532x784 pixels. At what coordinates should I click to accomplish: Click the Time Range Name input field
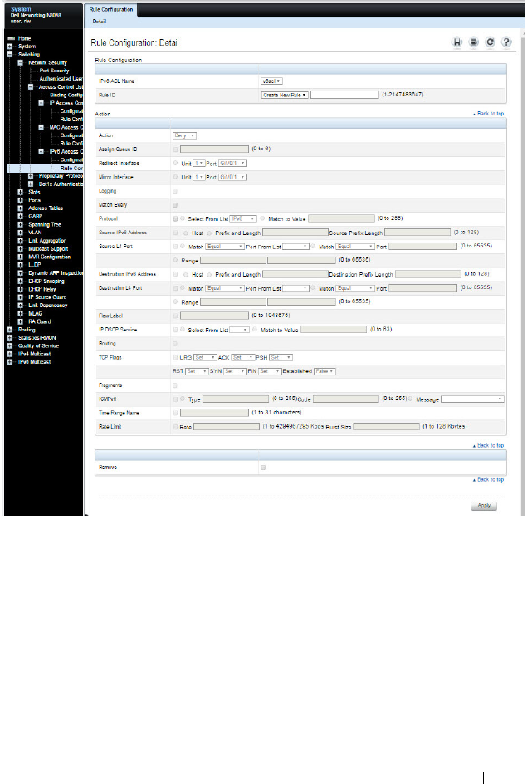coord(214,413)
